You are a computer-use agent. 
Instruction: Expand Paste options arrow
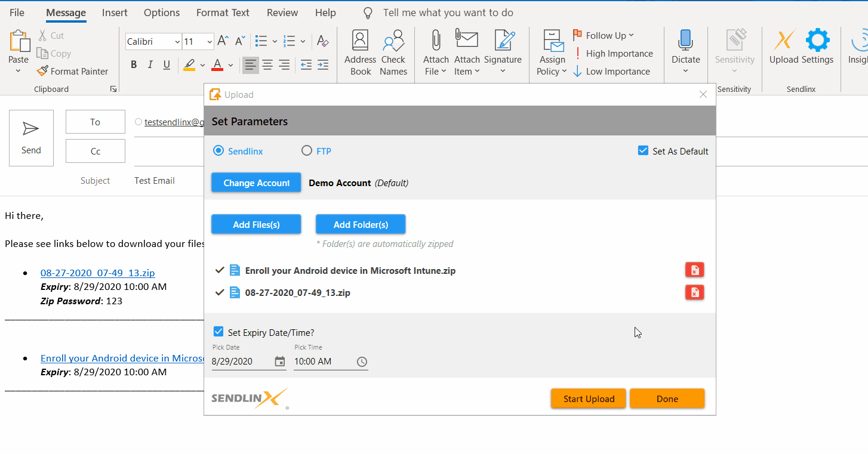18,71
